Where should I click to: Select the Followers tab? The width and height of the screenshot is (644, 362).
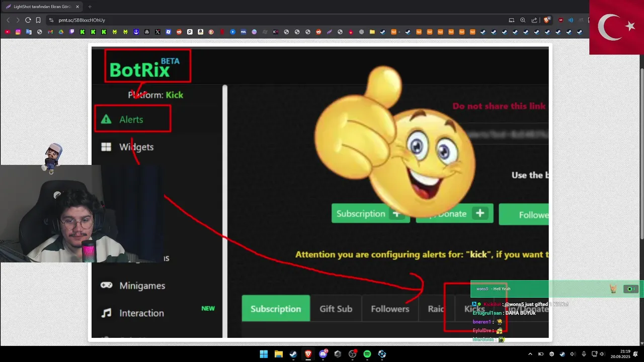[390, 309]
